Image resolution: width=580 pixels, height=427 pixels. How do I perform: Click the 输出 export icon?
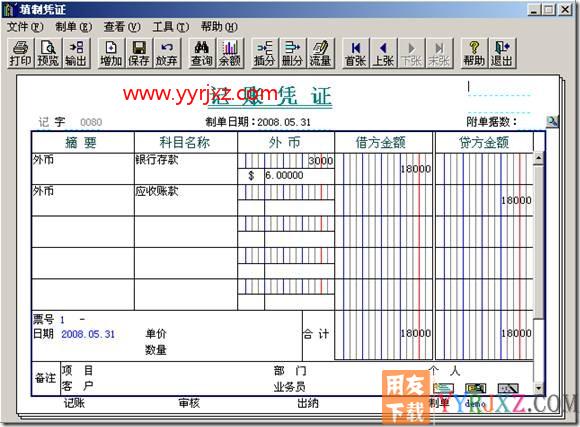76,53
